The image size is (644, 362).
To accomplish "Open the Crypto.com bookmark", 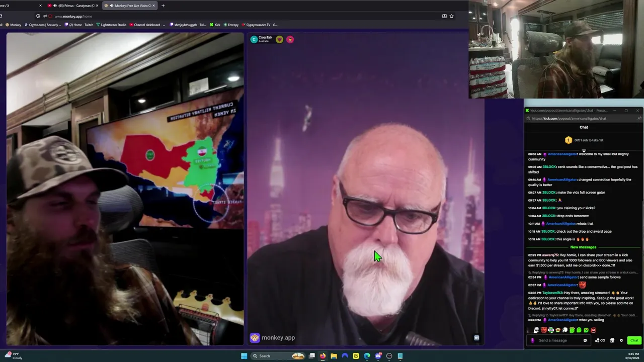I will (42, 25).
